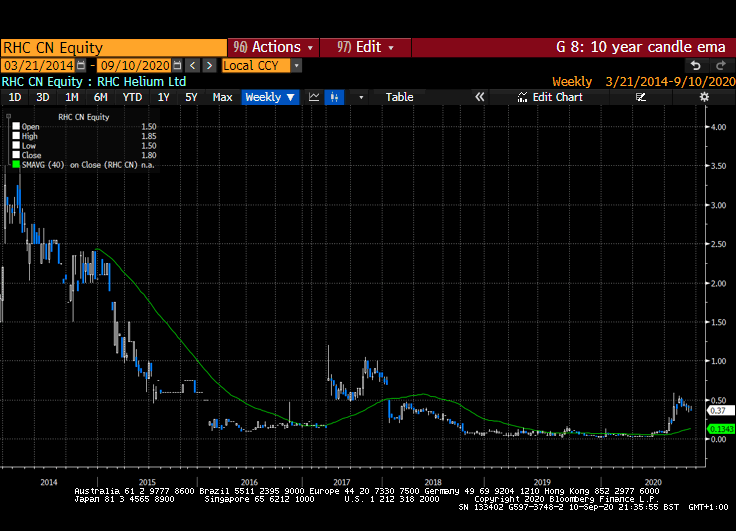736x531 pixels.
Task: Click the Local CCY currency field
Action: click(x=256, y=66)
